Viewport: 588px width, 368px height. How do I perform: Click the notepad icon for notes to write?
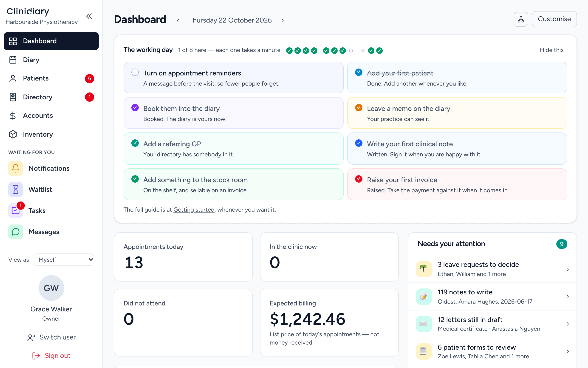[424, 296]
